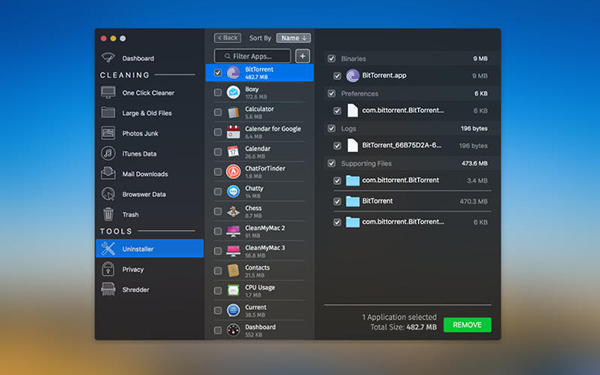The image size is (600, 375).
Task: Open the Shredder tool icon
Action: (x=108, y=289)
